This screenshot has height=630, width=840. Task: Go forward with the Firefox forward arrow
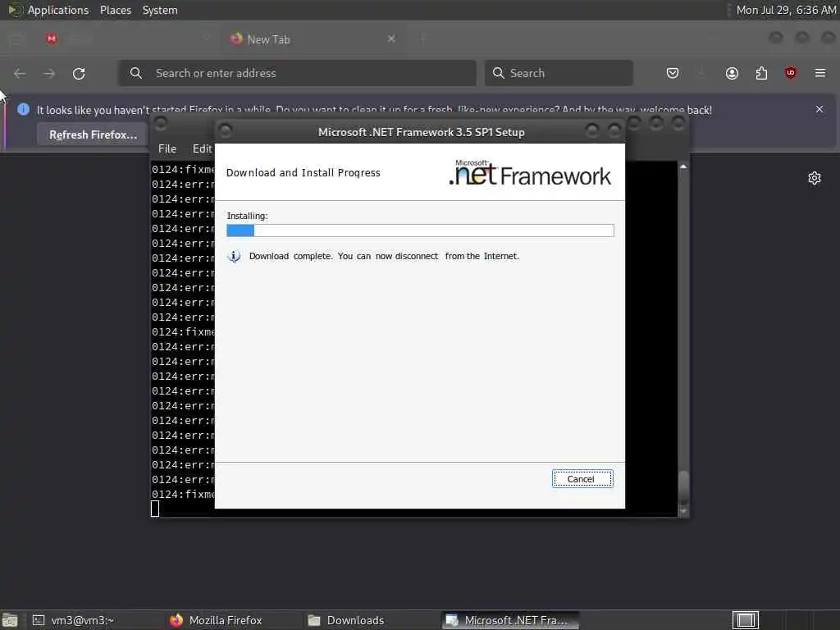coord(49,73)
